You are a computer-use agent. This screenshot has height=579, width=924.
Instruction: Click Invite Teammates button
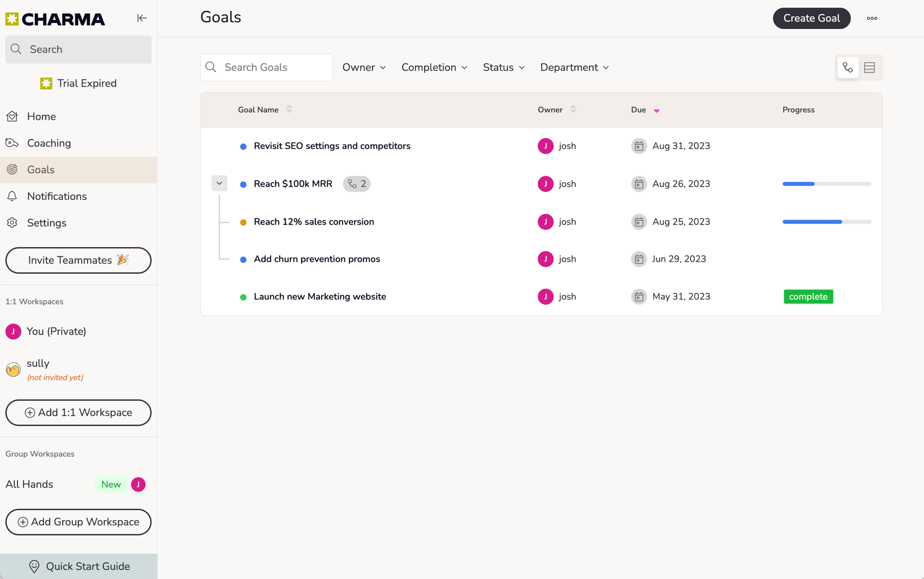click(78, 260)
